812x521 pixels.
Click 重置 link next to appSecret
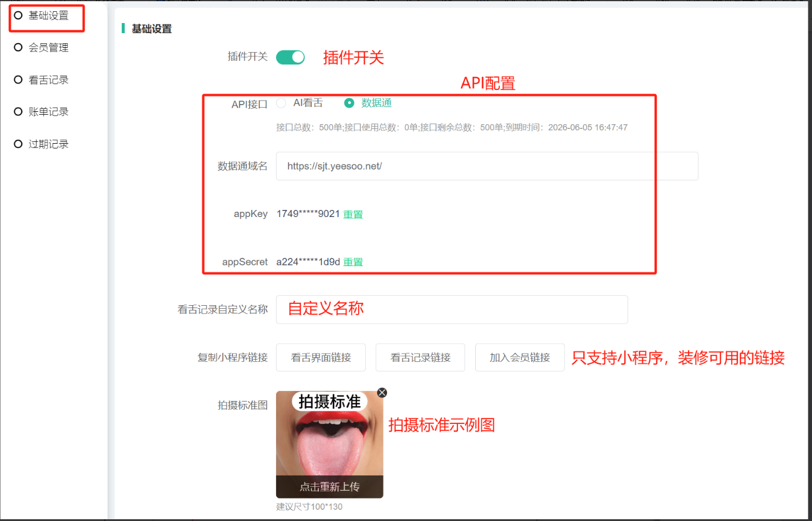(353, 262)
